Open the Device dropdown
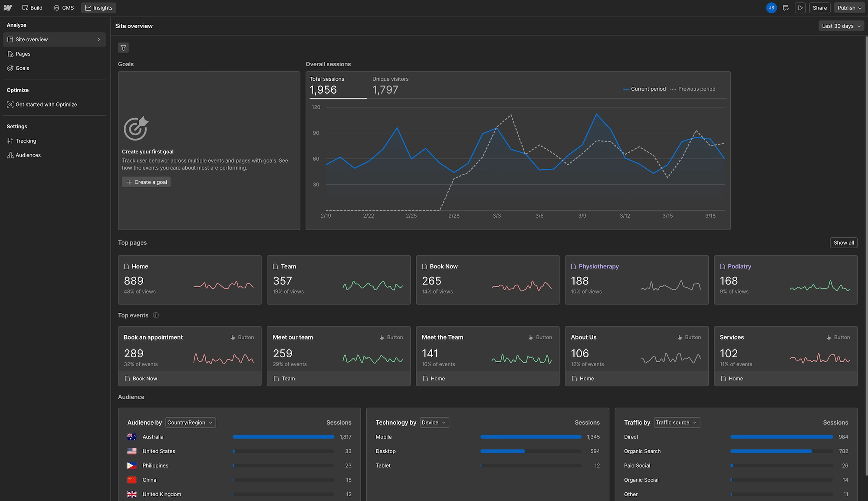This screenshot has height=501, width=868. (x=434, y=422)
